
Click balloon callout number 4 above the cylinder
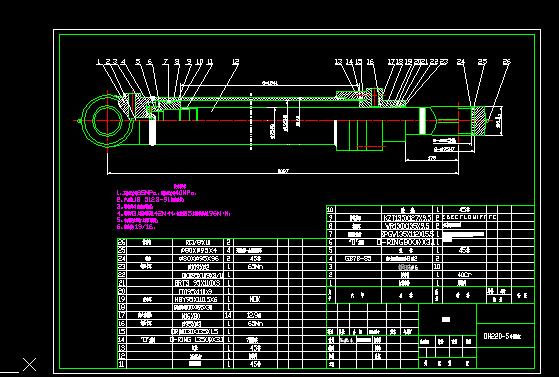tap(123, 62)
